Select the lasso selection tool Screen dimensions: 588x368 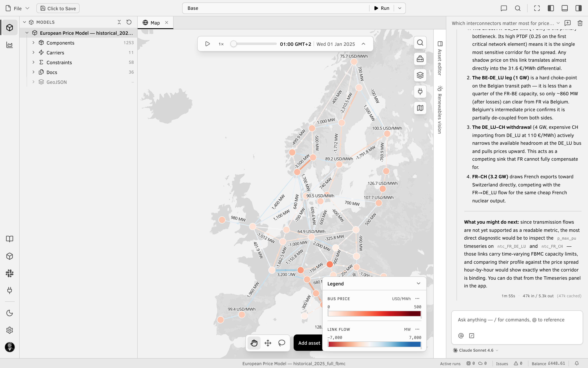[x=282, y=343]
